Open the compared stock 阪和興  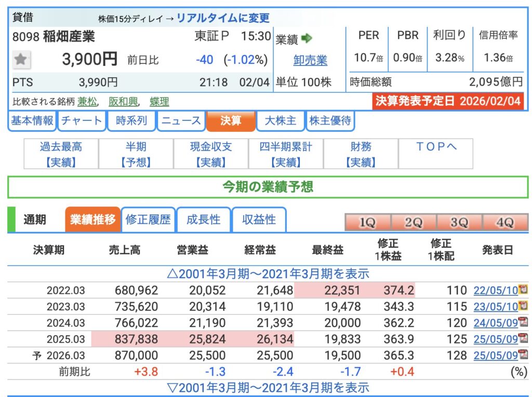[120, 102]
